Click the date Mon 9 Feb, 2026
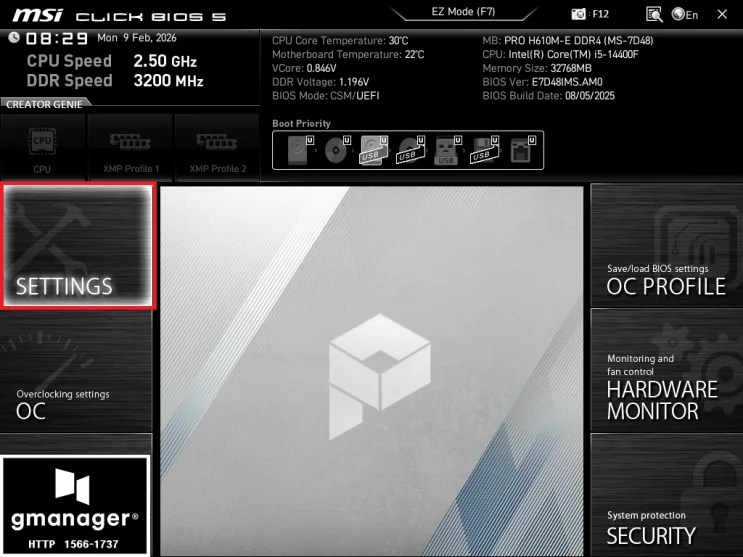 coord(136,38)
